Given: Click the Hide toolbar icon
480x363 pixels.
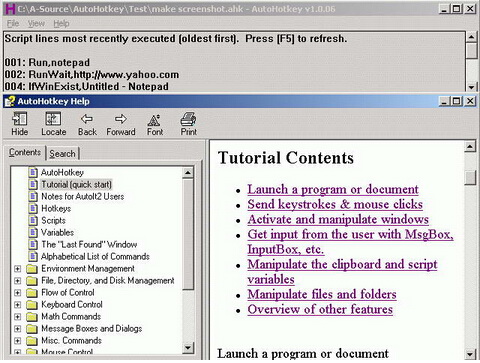Looking at the screenshot, I should pos(20,119).
